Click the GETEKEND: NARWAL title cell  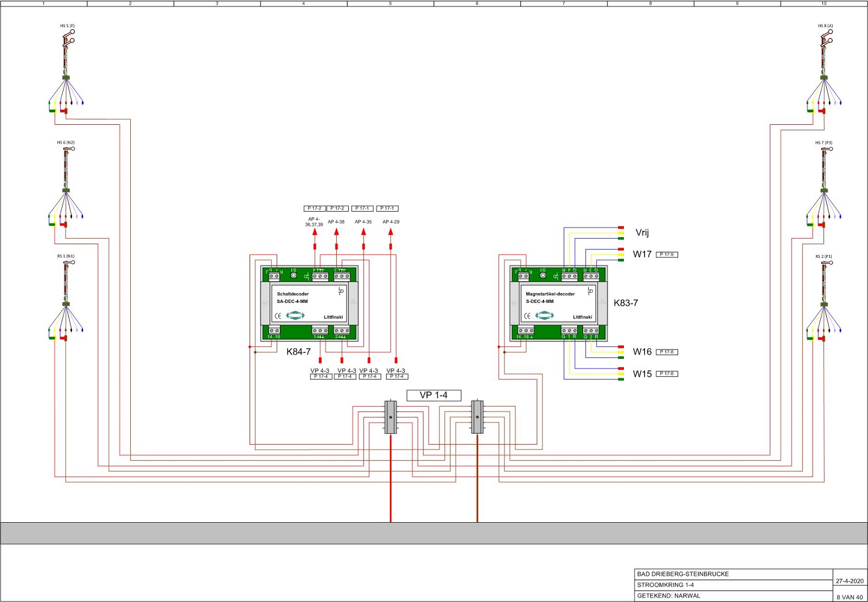point(733,595)
